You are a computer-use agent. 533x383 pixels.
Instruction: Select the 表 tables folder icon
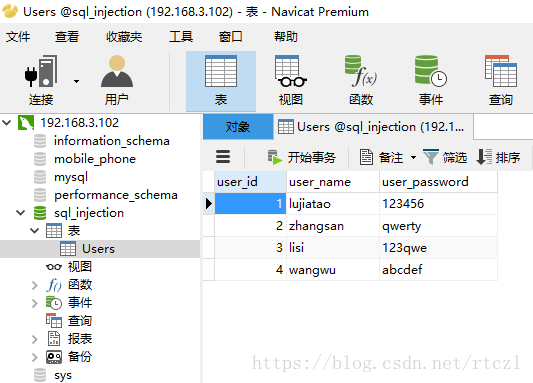click(54, 231)
